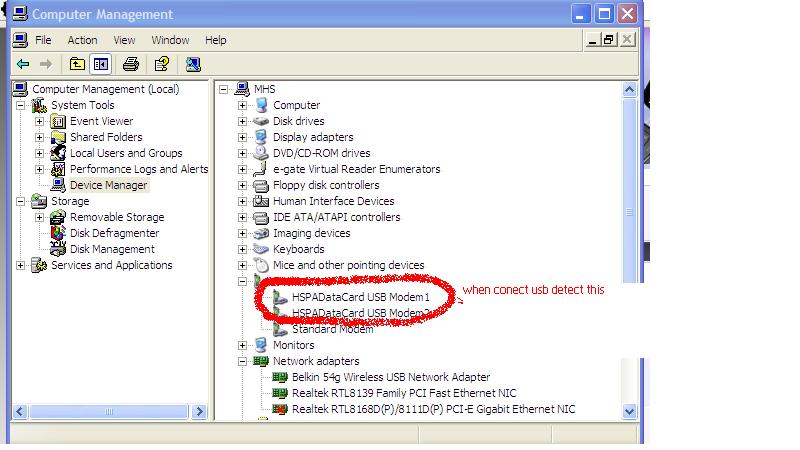This screenshot has width=800, height=450.
Task: Open the Properties toolbar icon
Action: tap(160, 64)
